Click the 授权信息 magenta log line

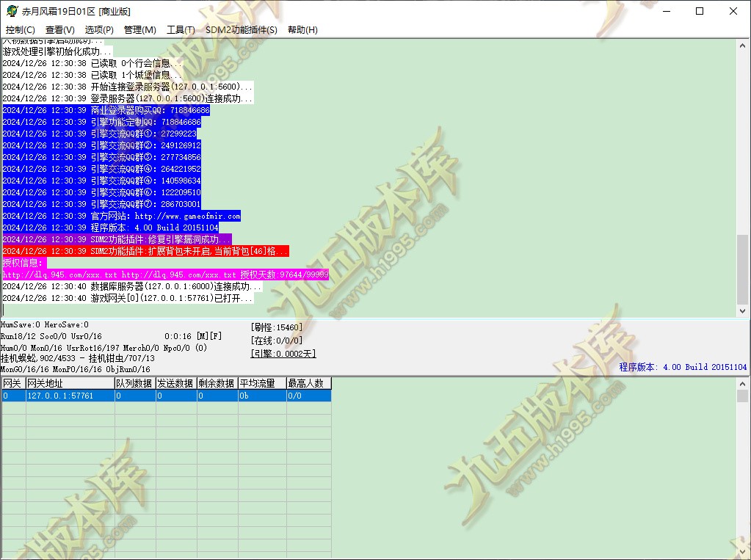tap(25, 263)
